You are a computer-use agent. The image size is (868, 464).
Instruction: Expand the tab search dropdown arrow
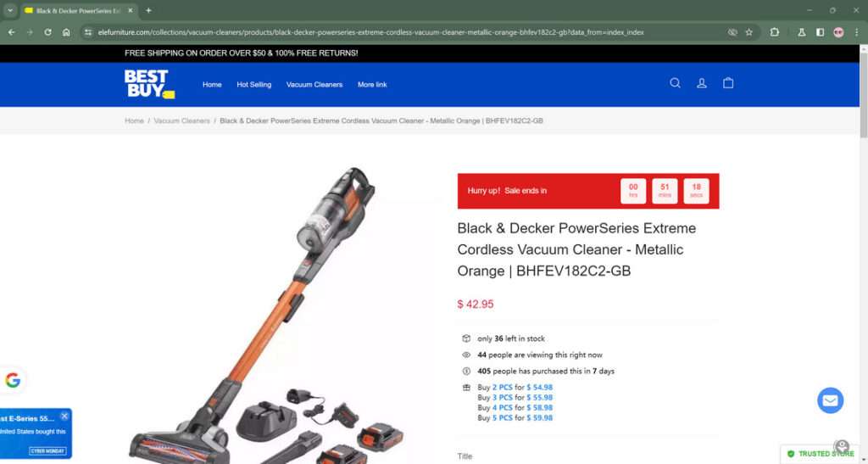10,10
